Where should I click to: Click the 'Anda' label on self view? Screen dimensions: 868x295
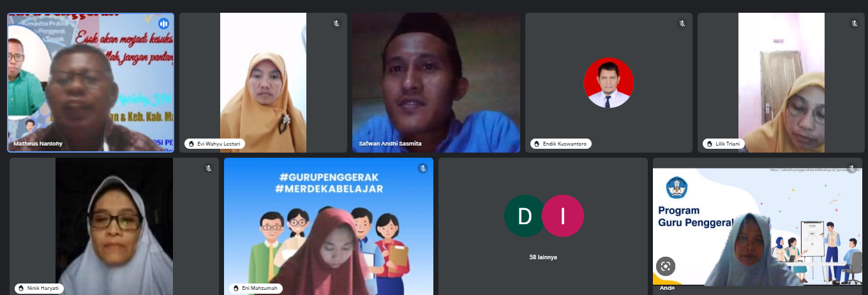tap(667, 288)
